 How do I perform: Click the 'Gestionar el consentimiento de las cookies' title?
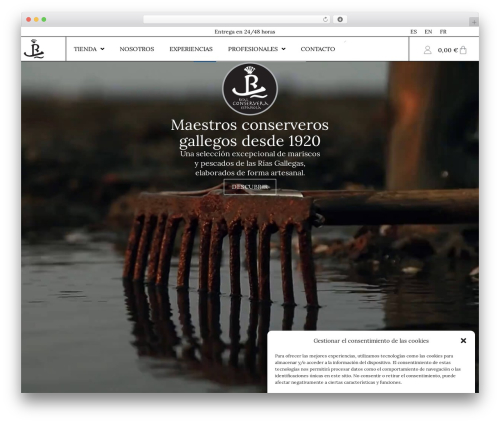(371, 341)
